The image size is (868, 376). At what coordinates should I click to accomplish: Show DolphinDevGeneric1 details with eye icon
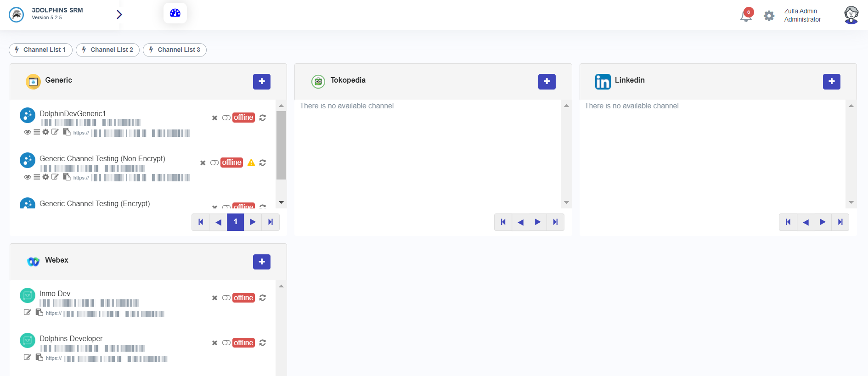pos(28,132)
